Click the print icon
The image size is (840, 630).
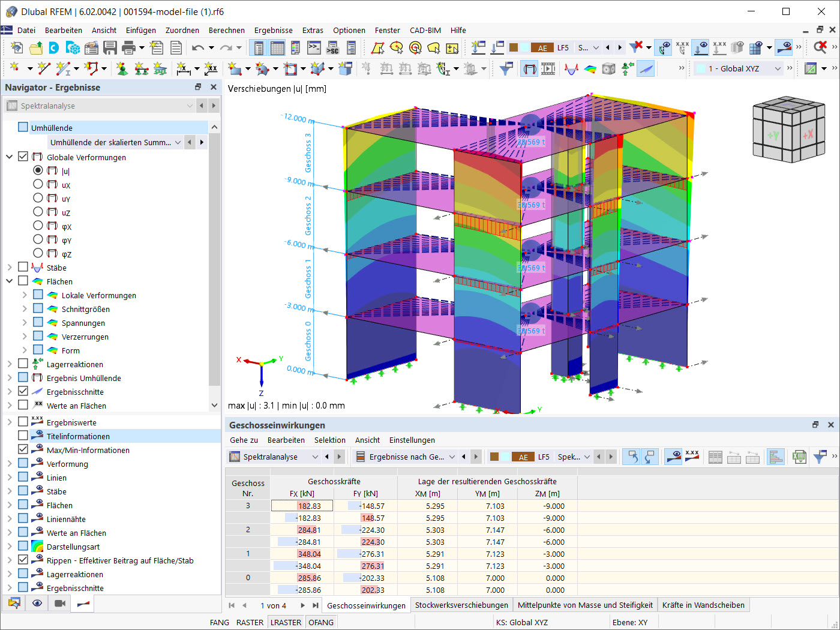tap(128, 48)
